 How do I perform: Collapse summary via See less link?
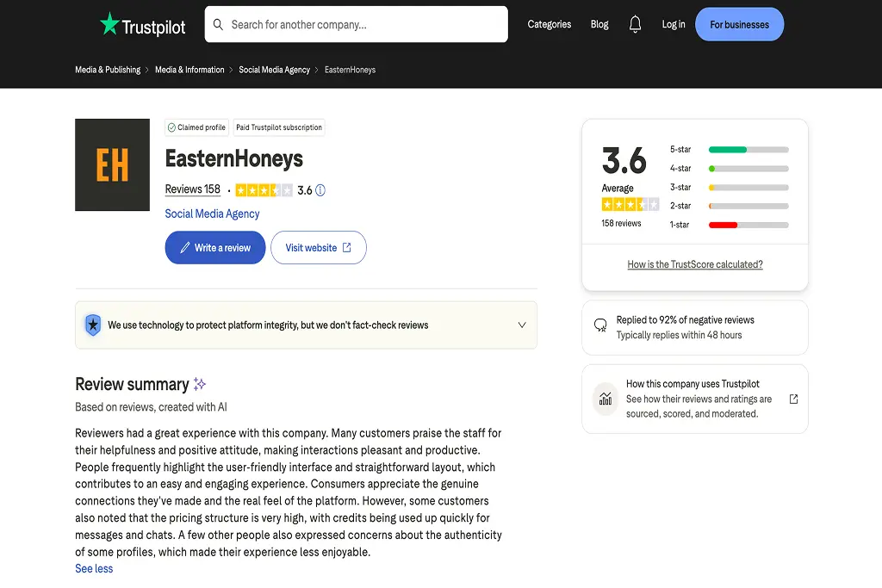point(94,568)
